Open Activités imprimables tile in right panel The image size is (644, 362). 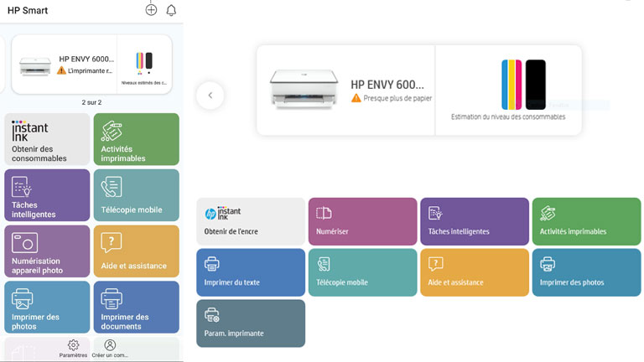[x=586, y=221]
